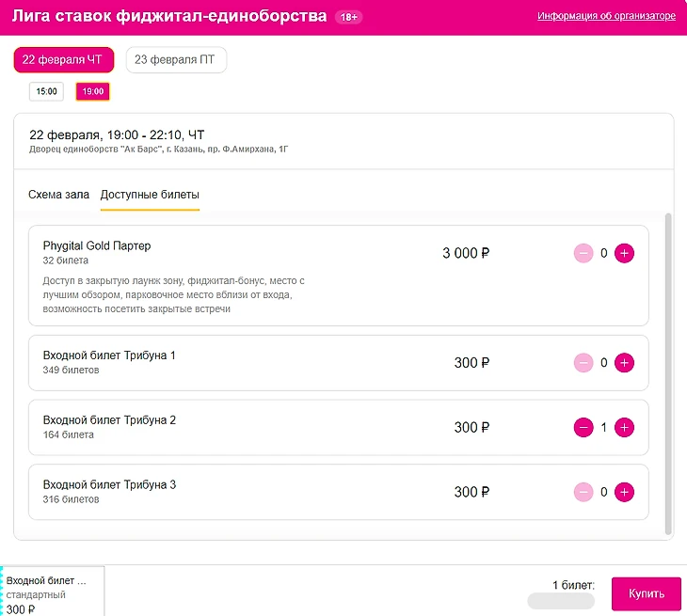This screenshot has height=616, width=687.
Task: Choose the 22 февраля ЧТ date
Action: coord(64,59)
